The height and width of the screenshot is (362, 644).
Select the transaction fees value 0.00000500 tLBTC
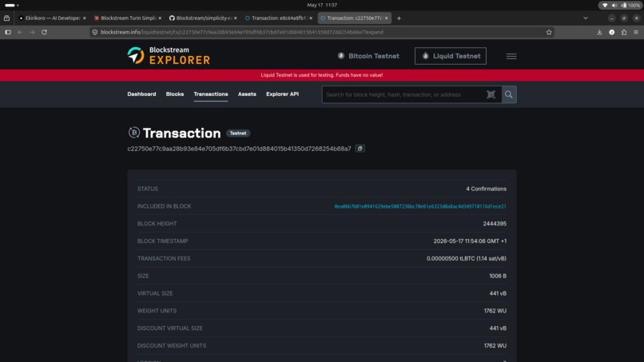(x=466, y=258)
